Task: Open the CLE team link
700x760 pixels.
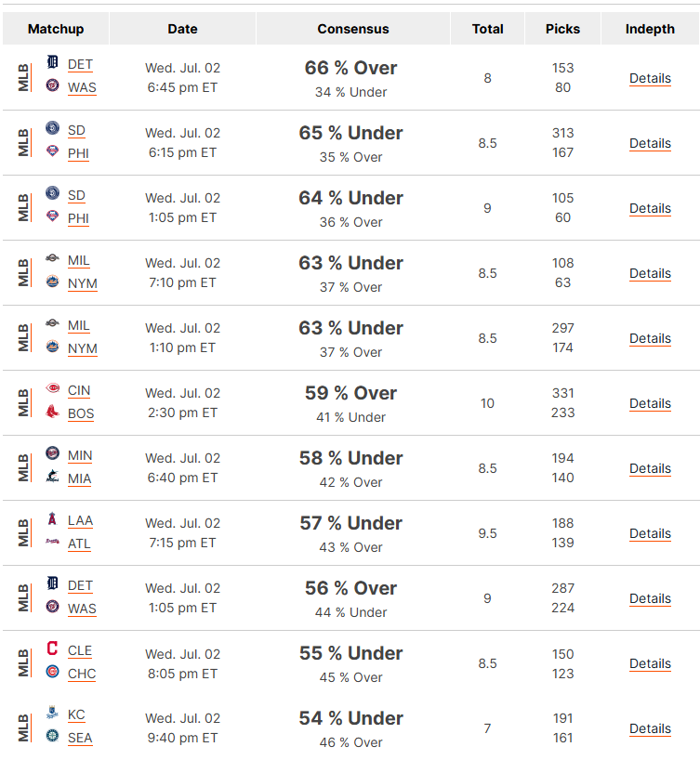Action: pos(80,650)
